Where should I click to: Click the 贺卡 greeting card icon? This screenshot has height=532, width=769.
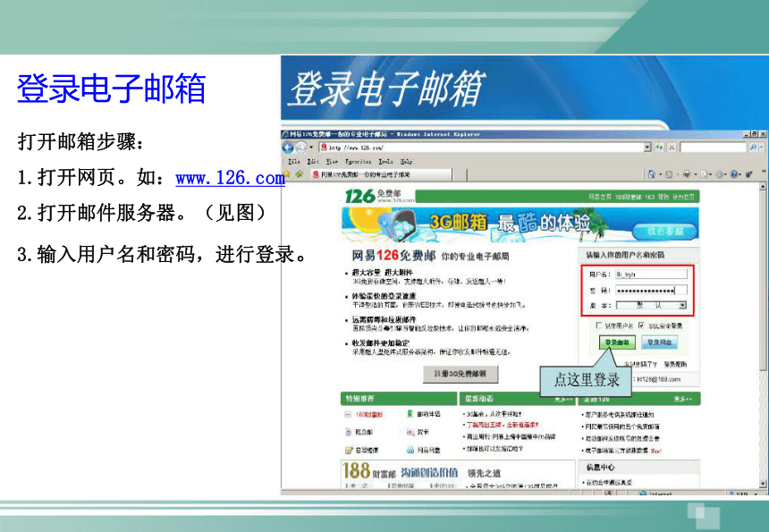pyautogui.click(x=410, y=432)
